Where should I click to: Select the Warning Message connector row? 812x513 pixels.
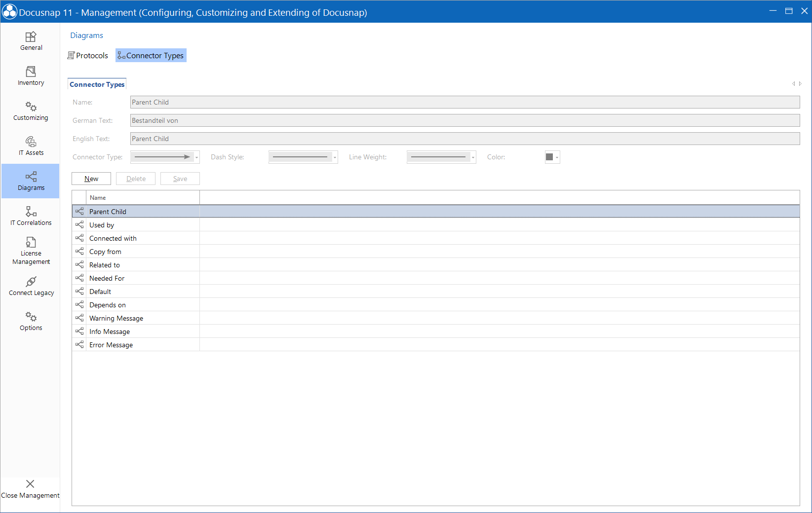[x=116, y=318]
